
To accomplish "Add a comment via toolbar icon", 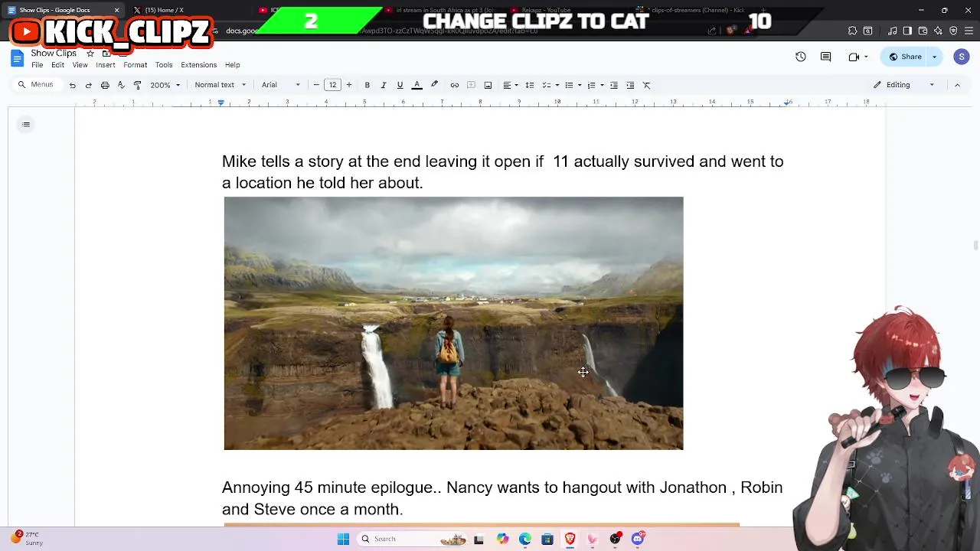I will pos(471,85).
